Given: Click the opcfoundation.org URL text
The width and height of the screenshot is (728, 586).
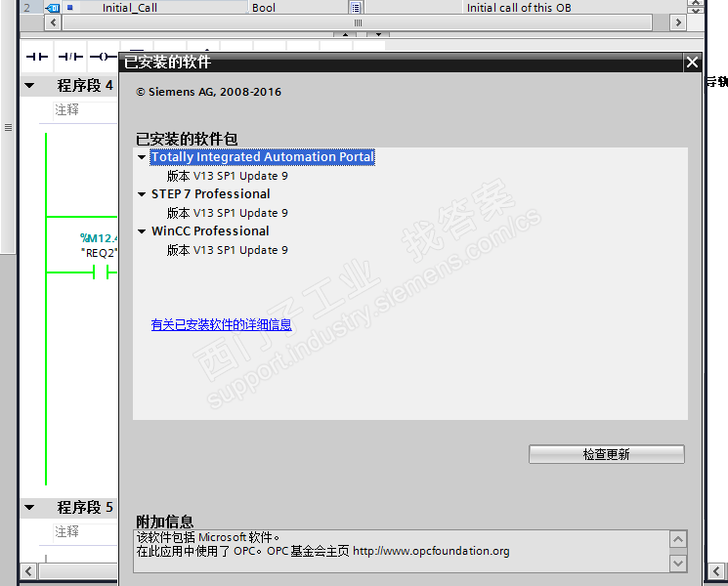Looking at the screenshot, I should [x=431, y=551].
